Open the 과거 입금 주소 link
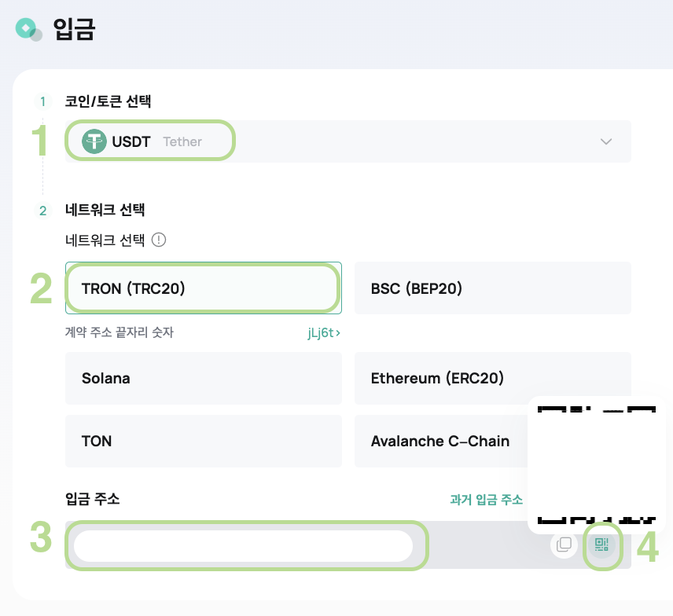The height and width of the screenshot is (616, 673). (x=487, y=499)
